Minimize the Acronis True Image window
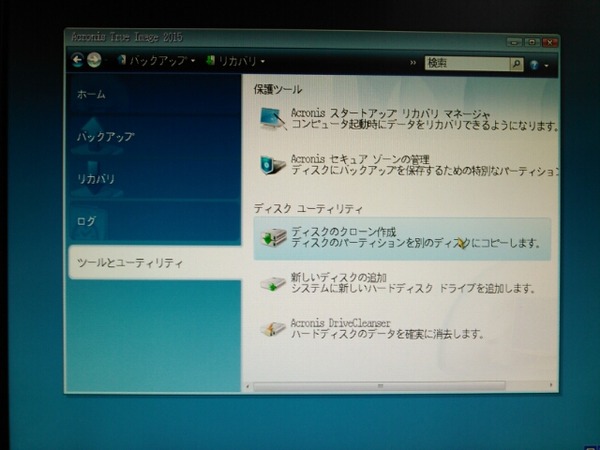Image resolution: width=600 pixels, height=450 pixels. point(514,42)
